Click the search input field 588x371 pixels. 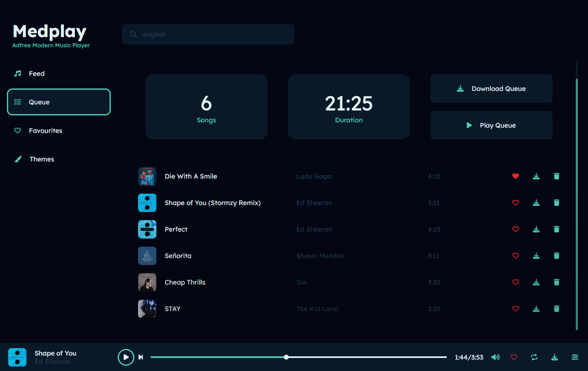[x=212, y=34]
